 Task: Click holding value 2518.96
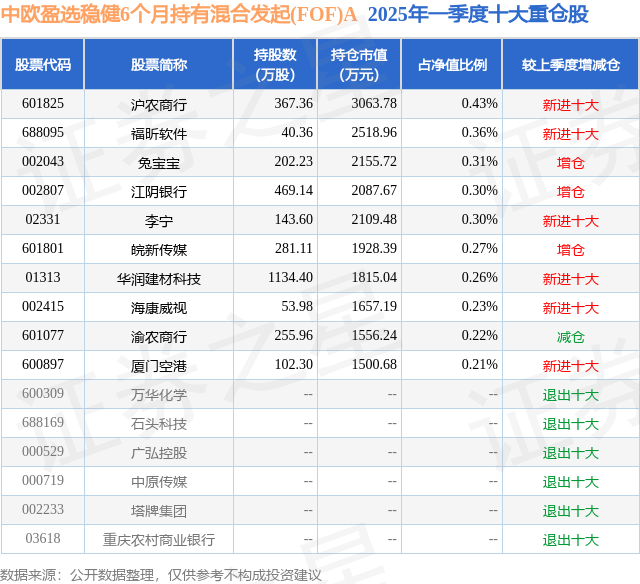pos(374,133)
